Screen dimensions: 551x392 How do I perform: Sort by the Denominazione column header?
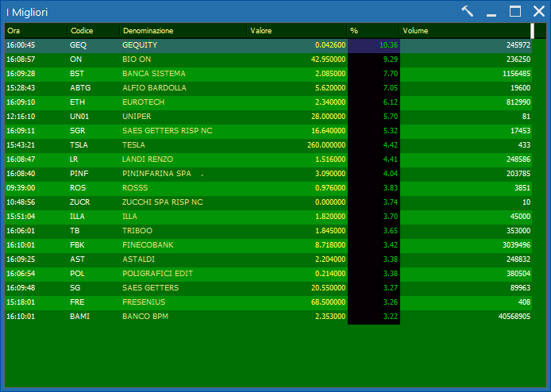click(183, 31)
